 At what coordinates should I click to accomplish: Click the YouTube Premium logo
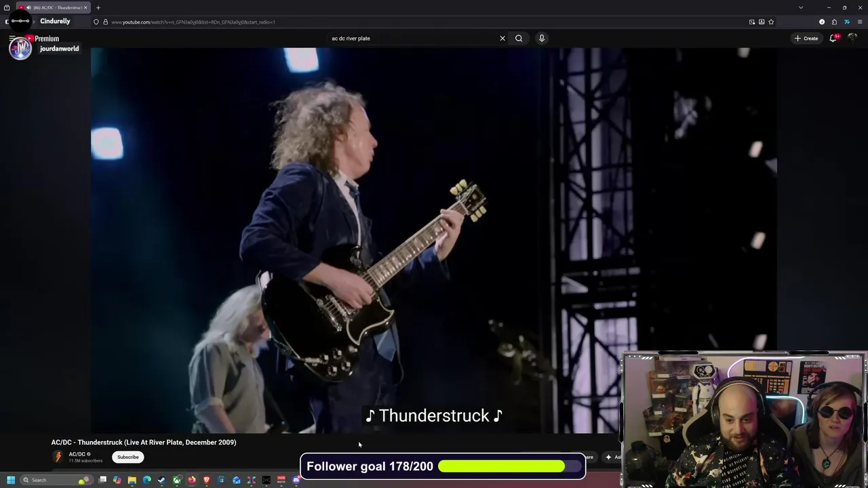click(42, 39)
